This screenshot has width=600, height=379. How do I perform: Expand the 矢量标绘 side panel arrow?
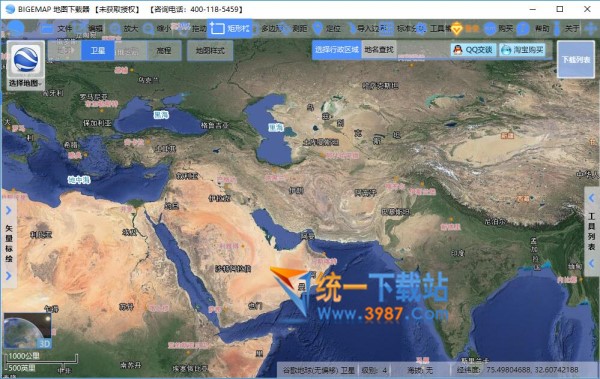coord(9,211)
